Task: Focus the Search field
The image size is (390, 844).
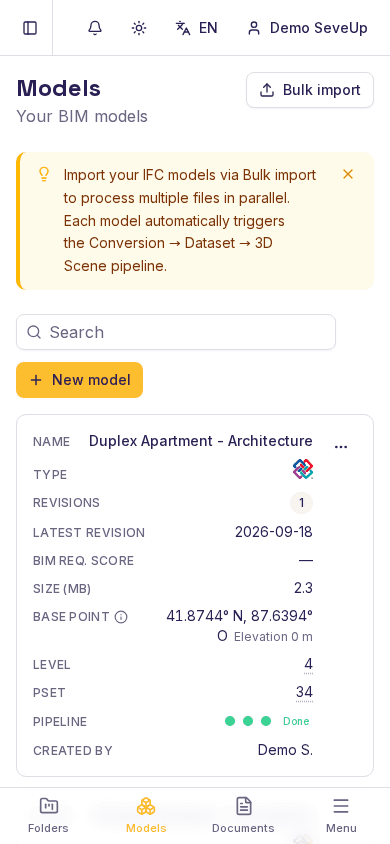Action: pos(176,332)
